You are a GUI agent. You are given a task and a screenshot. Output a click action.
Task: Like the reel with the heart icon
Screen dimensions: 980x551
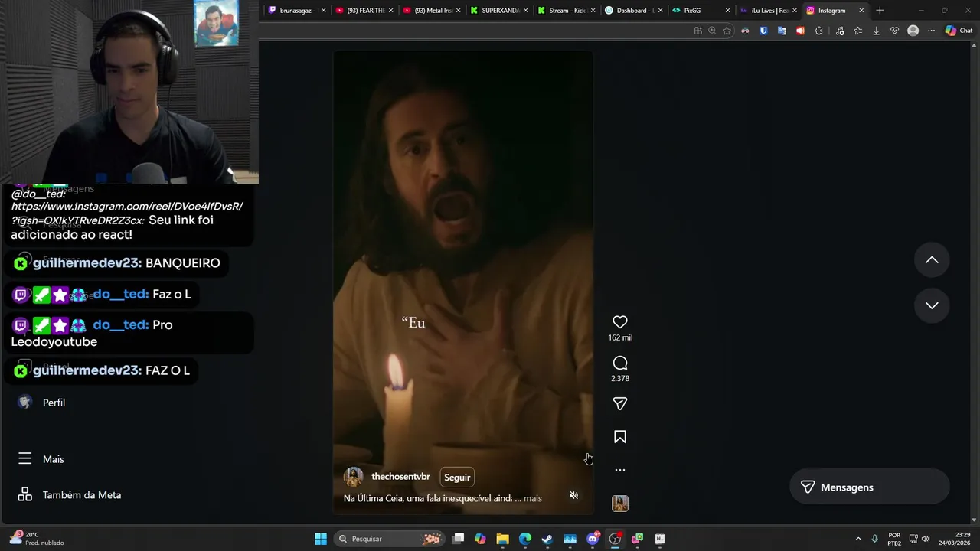[620, 322]
